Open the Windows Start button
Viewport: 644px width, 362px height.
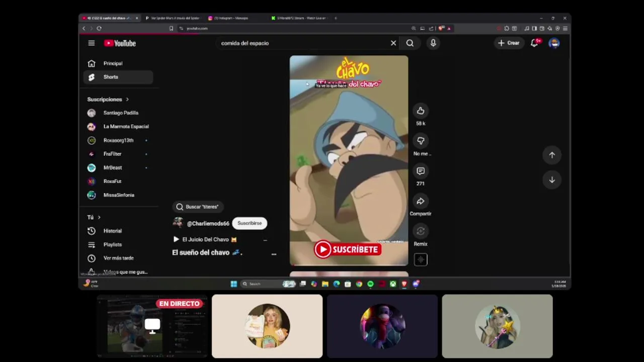(x=233, y=284)
